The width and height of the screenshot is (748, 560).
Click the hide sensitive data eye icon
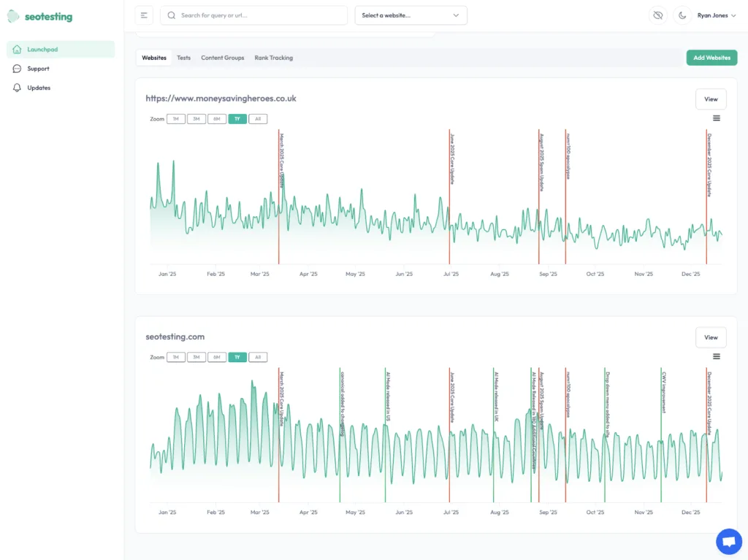click(658, 15)
